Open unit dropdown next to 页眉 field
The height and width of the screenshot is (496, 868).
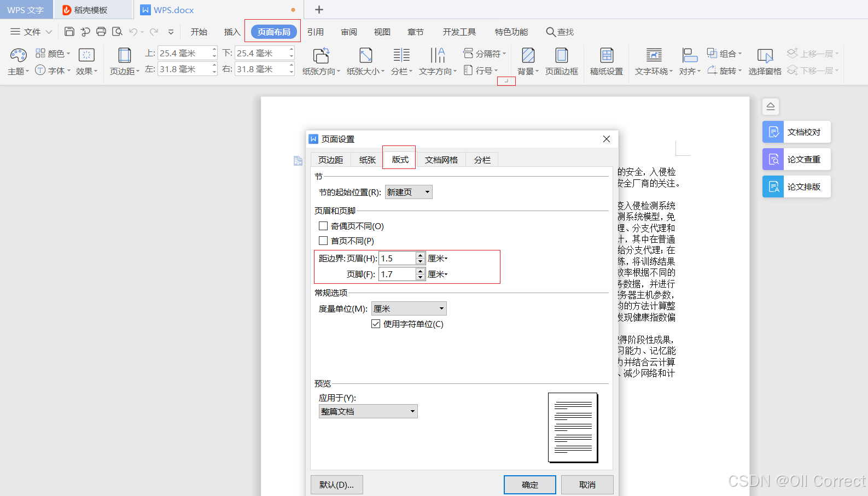pyautogui.click(x=438, y=258)
